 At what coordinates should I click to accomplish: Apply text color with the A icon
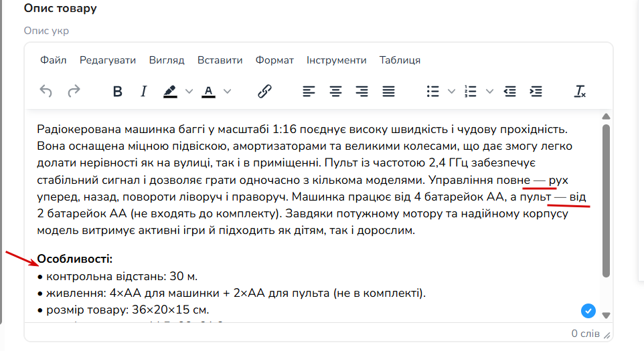coord(208,91)
